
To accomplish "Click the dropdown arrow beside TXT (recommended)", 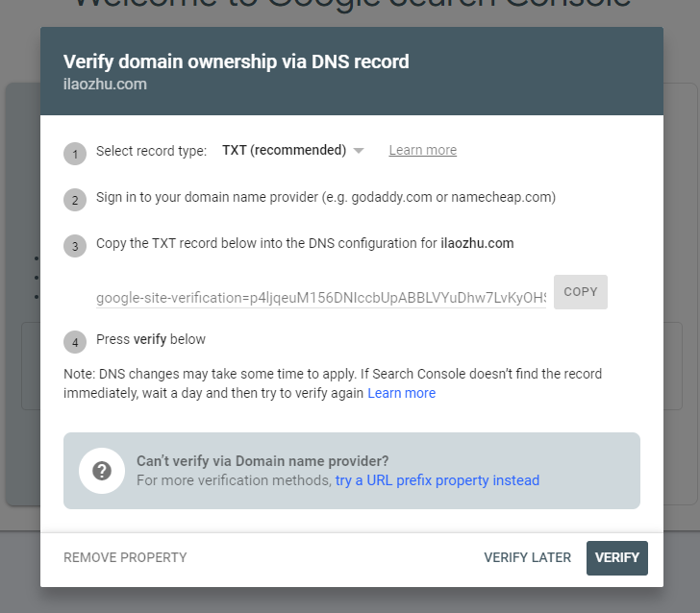I will [x=359, y=151].
